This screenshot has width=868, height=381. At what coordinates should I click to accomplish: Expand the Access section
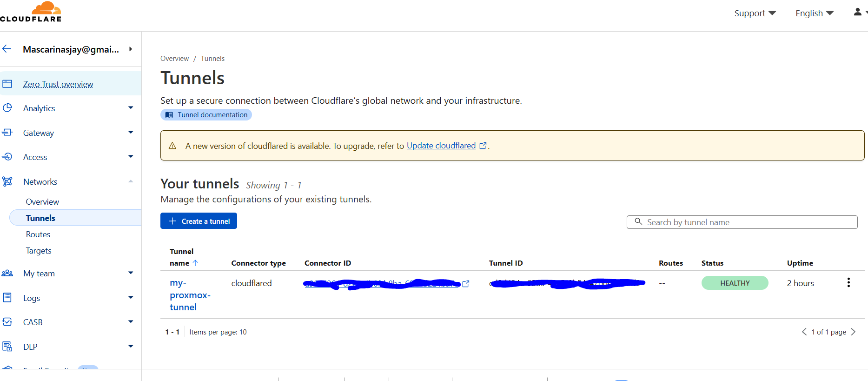(131, 157)
